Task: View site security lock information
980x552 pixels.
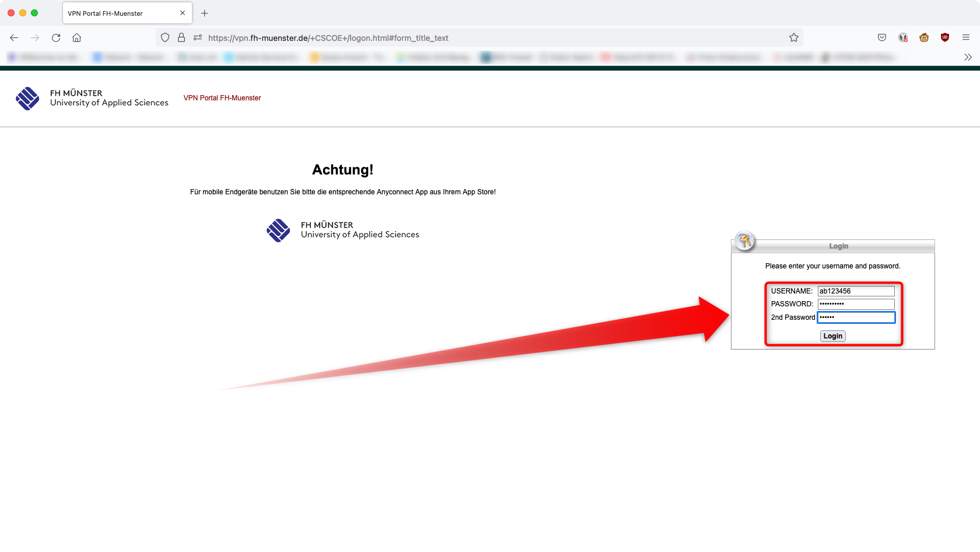Action: point(181,38)
